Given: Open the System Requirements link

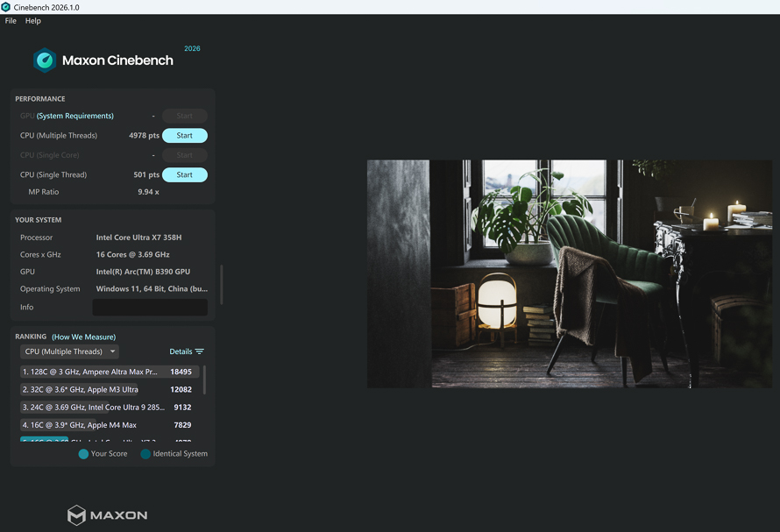Looking at the screenshot, I should pyautogui.click(x=75, y=116).
